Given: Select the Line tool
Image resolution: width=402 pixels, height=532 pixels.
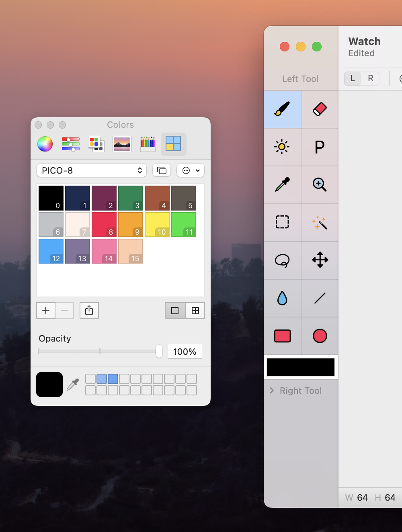Looking at the screenshot, I should [x=320, y=298].
